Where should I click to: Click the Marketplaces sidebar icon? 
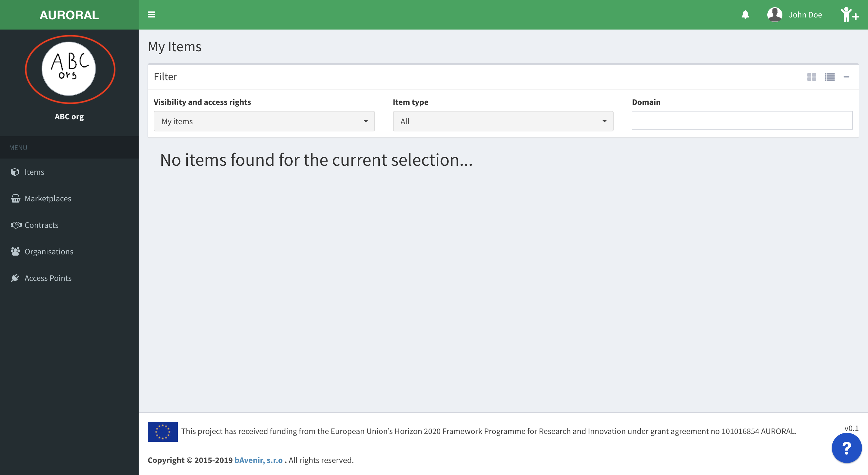click(15, 198)
